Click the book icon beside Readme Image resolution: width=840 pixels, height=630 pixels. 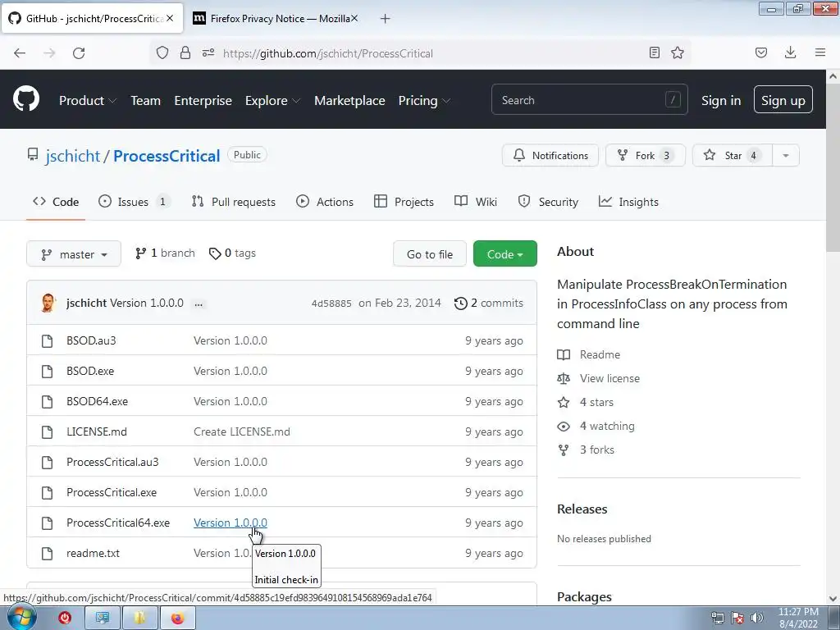click(564, 354)
